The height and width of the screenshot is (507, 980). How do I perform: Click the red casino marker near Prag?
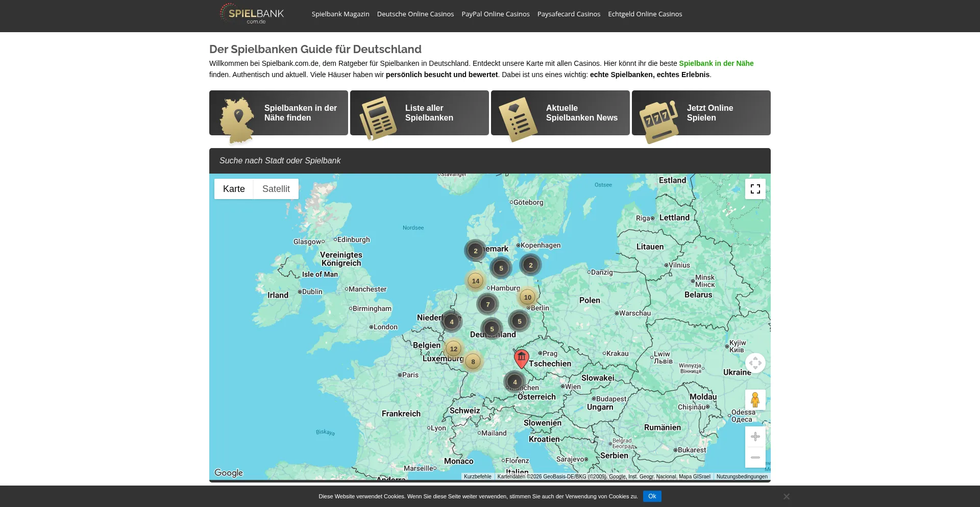pyautogui.click(x=521, y=359)
